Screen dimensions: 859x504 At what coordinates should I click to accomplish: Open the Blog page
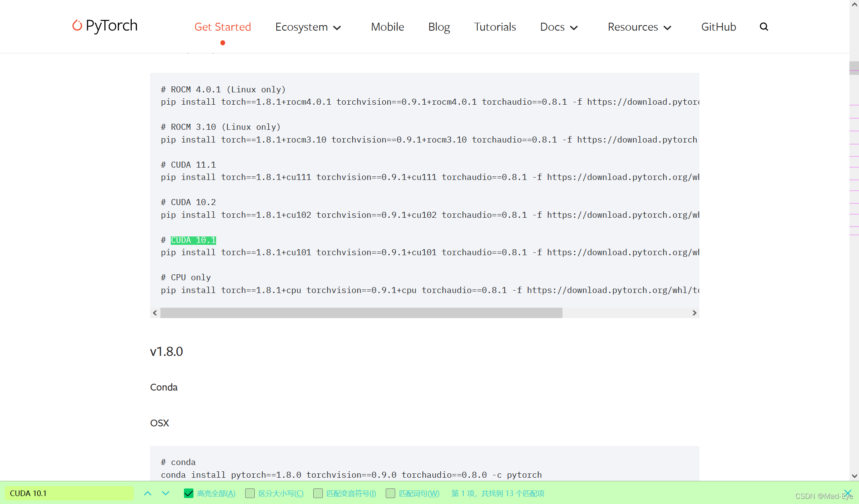(x=439, y=27)
